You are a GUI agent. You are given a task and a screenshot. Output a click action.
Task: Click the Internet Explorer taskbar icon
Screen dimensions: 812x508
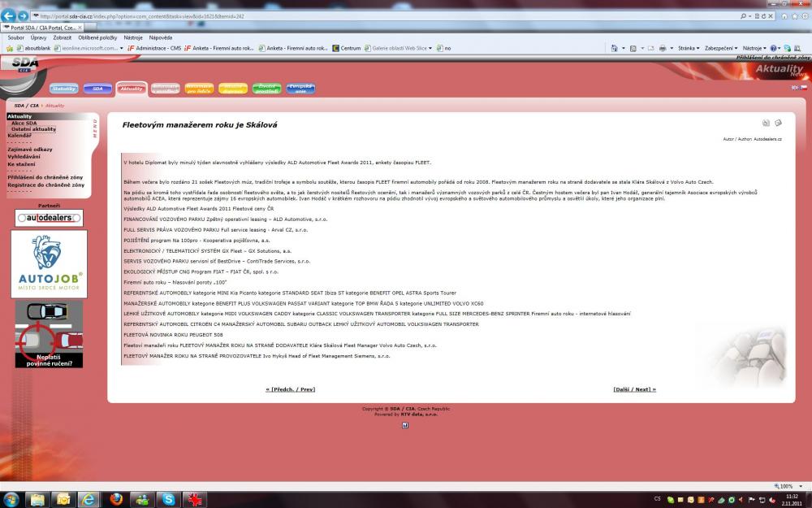pyautogui.click(x=89, y=500)
